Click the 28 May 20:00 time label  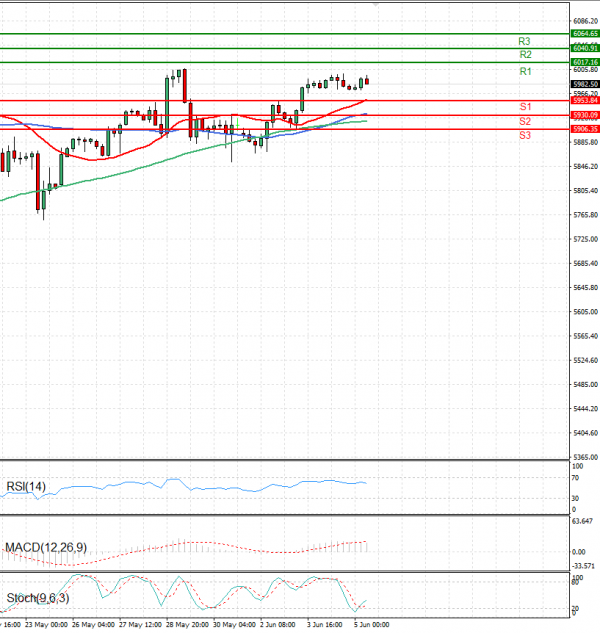(x=187, y=625)
